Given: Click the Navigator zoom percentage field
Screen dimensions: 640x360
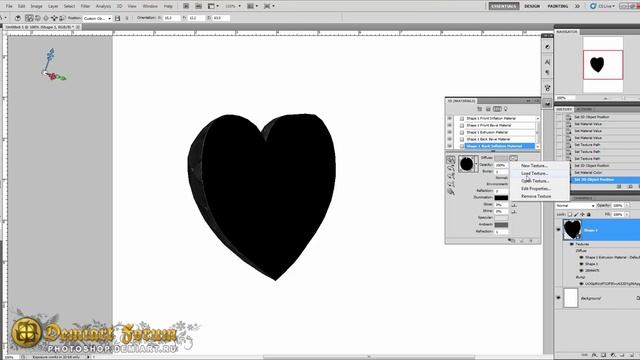Looking at the screenshot, I should 565,98.
